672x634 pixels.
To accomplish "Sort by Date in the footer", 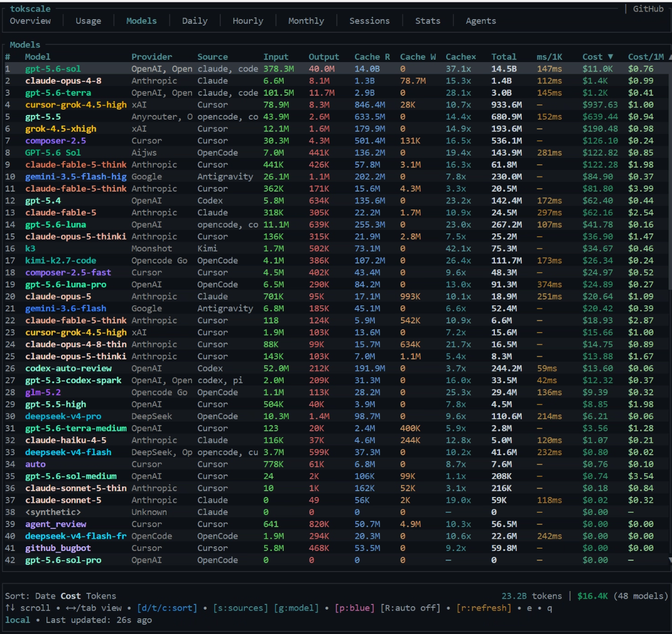I will (45, 596).
